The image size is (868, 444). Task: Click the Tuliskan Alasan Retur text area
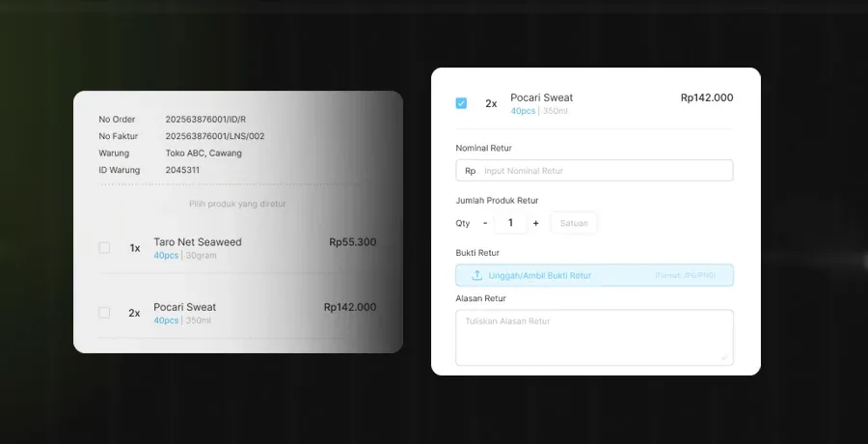tap(594, 338)
